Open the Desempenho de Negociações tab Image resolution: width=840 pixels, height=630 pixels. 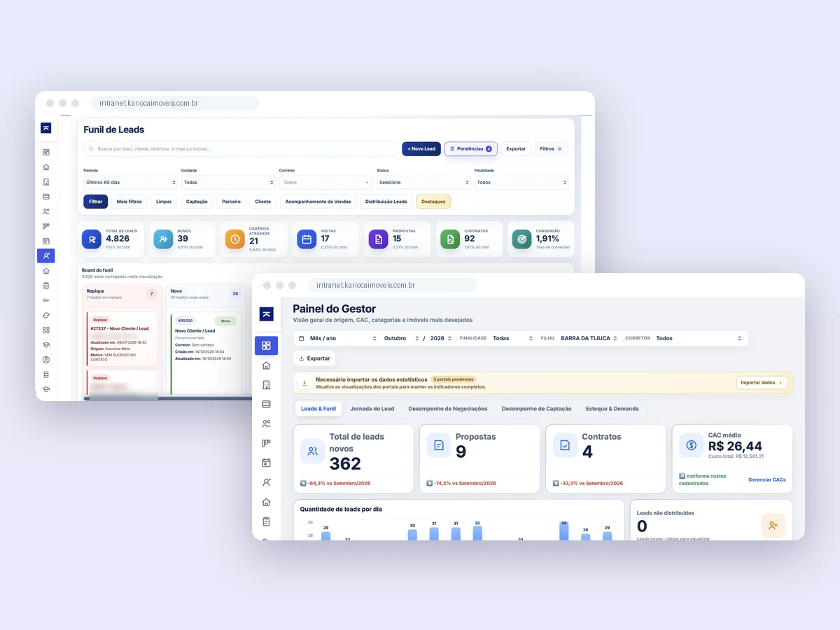pos(448,409)
